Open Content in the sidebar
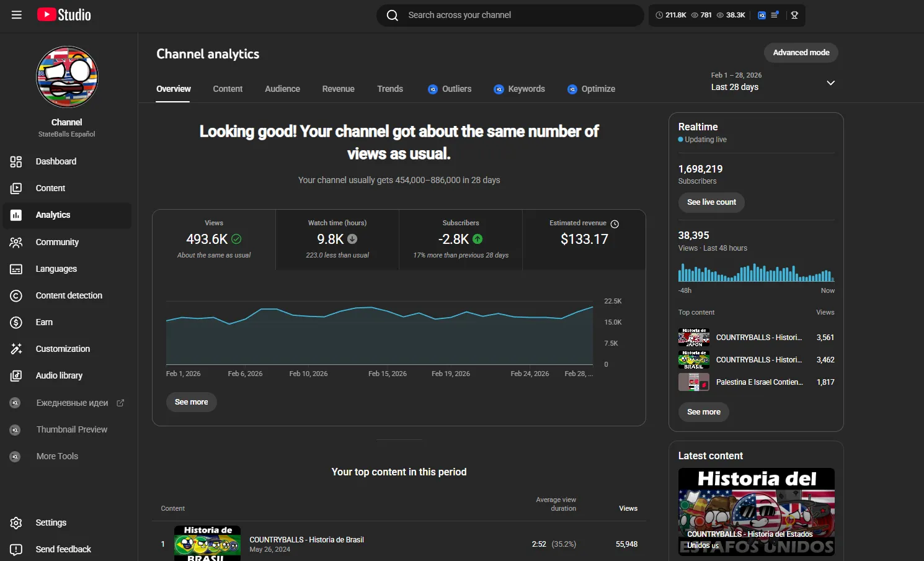Screen dimensions: 924x561 pyautogui.click(x=67, y=188)
